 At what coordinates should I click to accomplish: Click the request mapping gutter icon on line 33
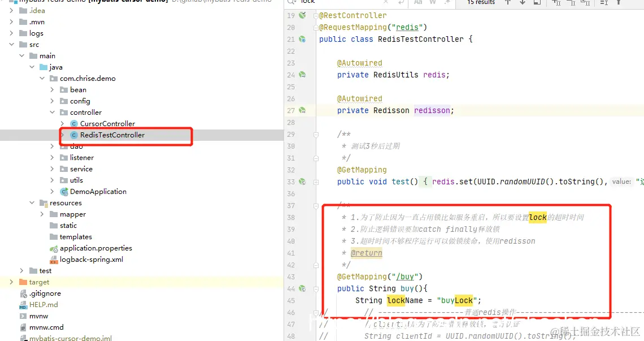point(302,182)
